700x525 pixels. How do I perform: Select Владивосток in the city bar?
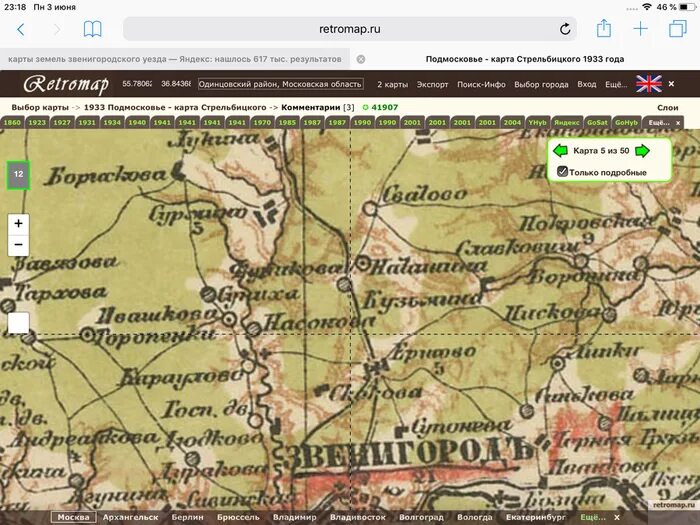tap(358, 517)
